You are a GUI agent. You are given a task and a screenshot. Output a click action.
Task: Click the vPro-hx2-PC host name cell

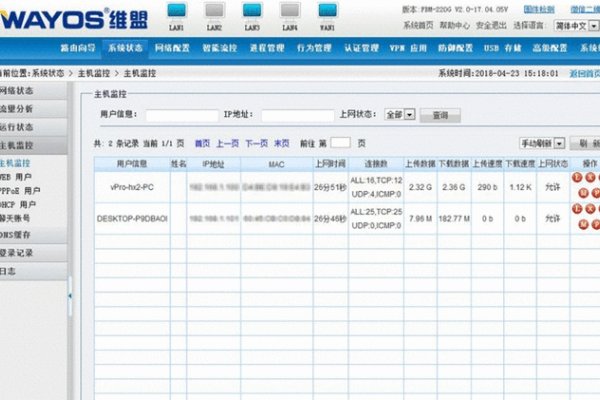(x=132, y=187)
